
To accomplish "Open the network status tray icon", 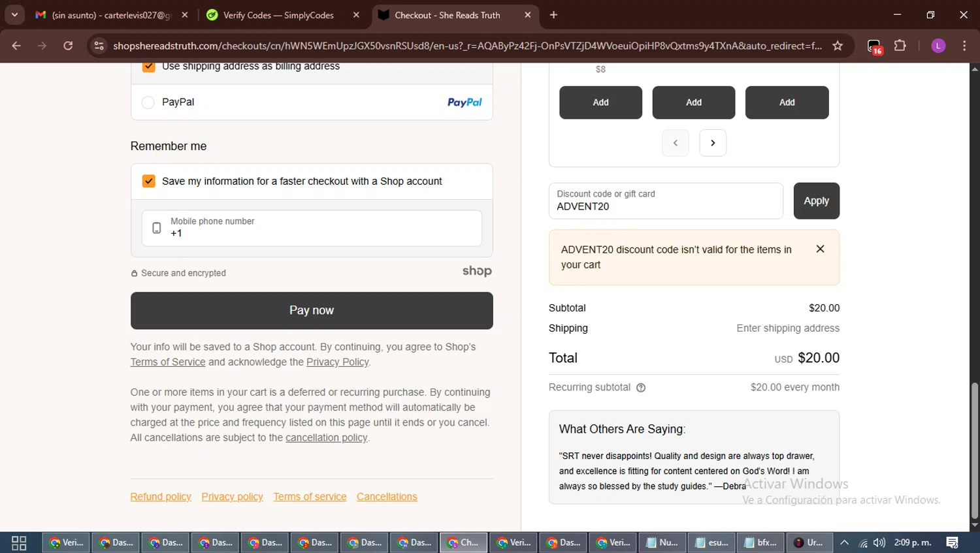I will 863,543.
